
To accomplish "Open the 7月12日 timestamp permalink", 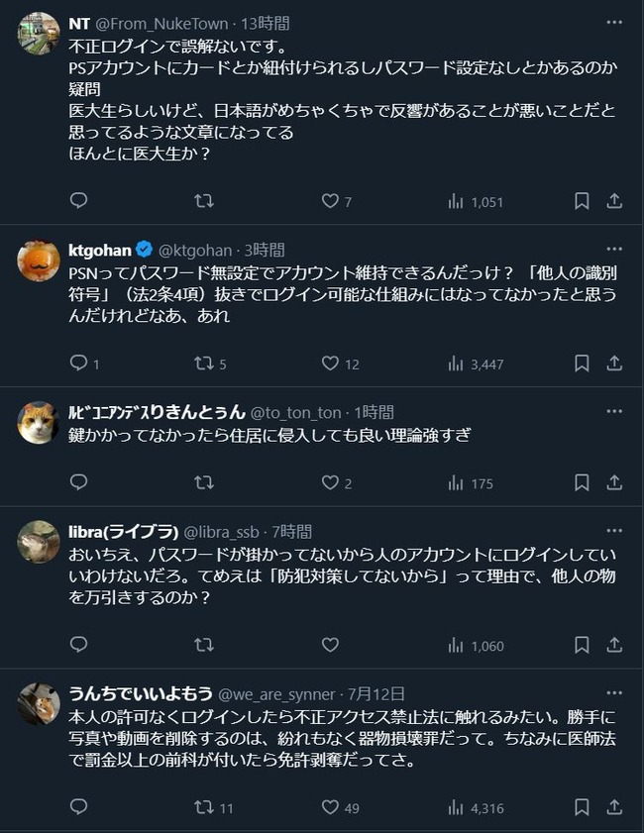I will tap(376, 693).
